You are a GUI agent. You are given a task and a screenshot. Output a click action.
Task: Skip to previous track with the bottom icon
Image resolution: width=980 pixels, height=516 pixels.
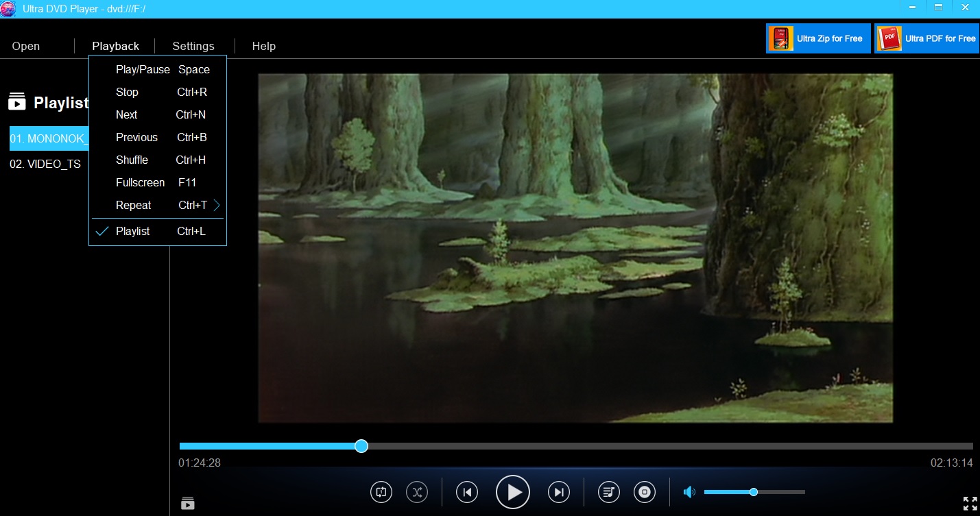(467, 491)
